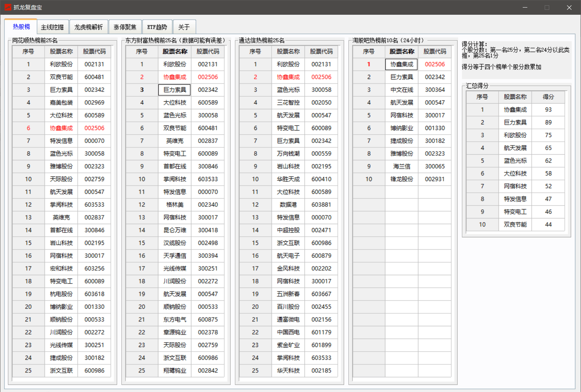Viewport: 581px width, 392px height.
Task: Click the 抓龙复盘宝 app icon in title bar
Action: tap(8, 7)
